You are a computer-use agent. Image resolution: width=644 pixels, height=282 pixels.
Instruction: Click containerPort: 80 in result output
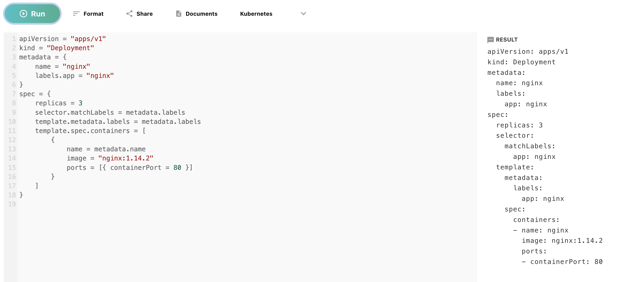(x=566, y=262)
